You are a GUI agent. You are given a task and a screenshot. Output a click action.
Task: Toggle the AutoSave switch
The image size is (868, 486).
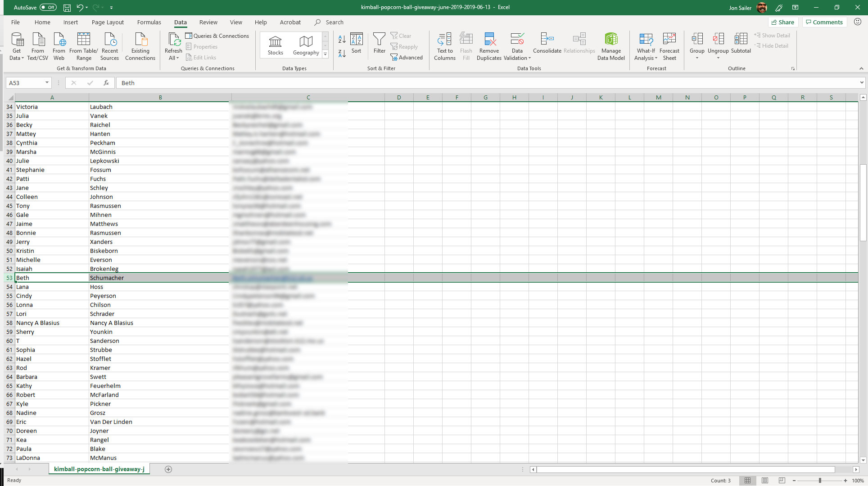click(48, 7)
